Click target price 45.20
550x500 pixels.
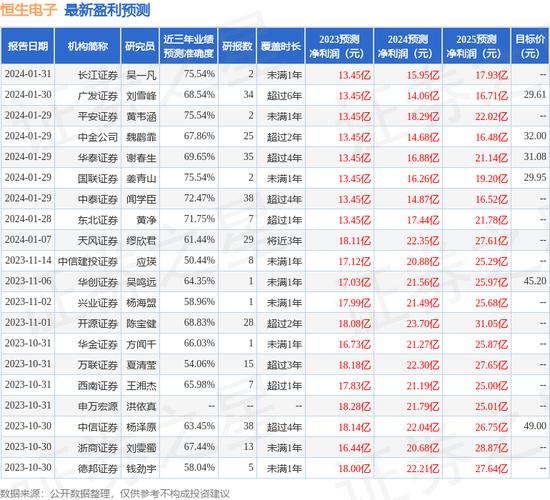pos(535,281)
